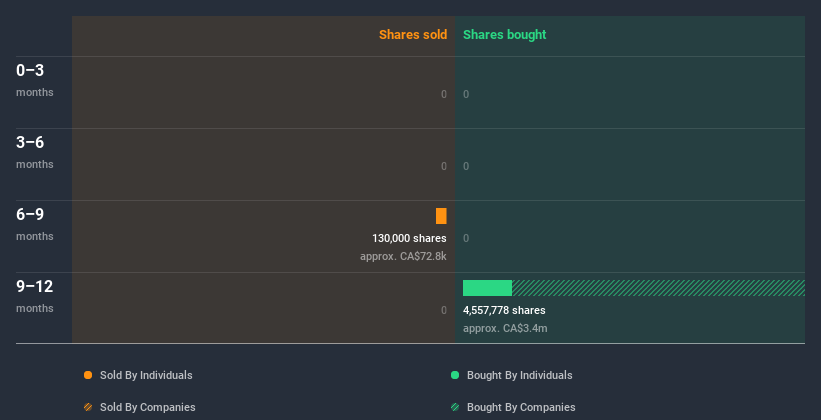Click the 0 bought value in 3–6 months row
Viewport: 821px width, 420px height.
(466, 166)
